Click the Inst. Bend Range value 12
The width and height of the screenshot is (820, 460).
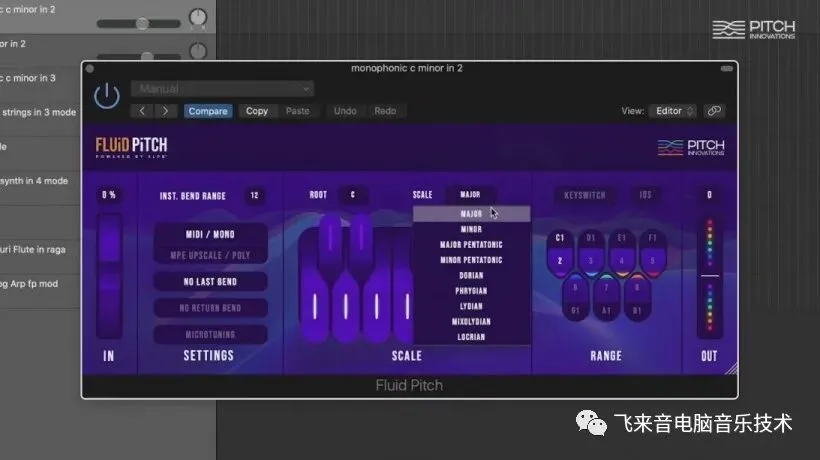tap(254, 196)
